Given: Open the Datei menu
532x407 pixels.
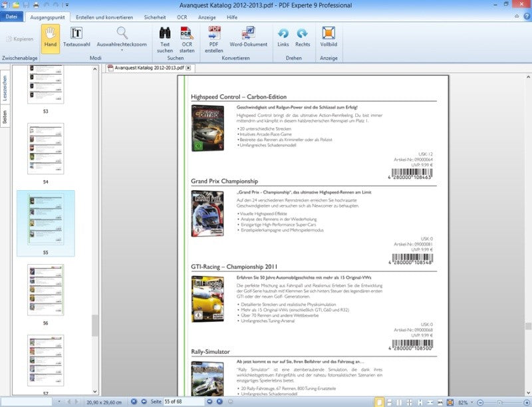Looking at the screenshot, I should (11, 17).
